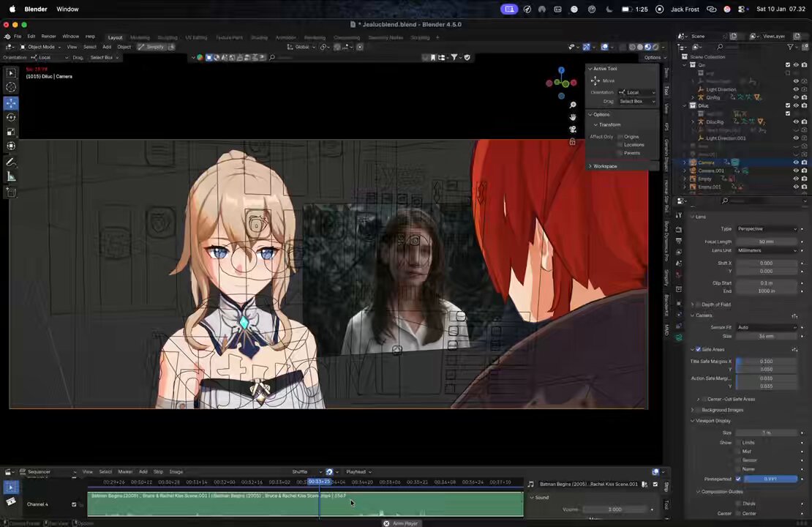Click the proportional editing icon in header
This screenshot has width=812, height=527.
coord(360,47)
